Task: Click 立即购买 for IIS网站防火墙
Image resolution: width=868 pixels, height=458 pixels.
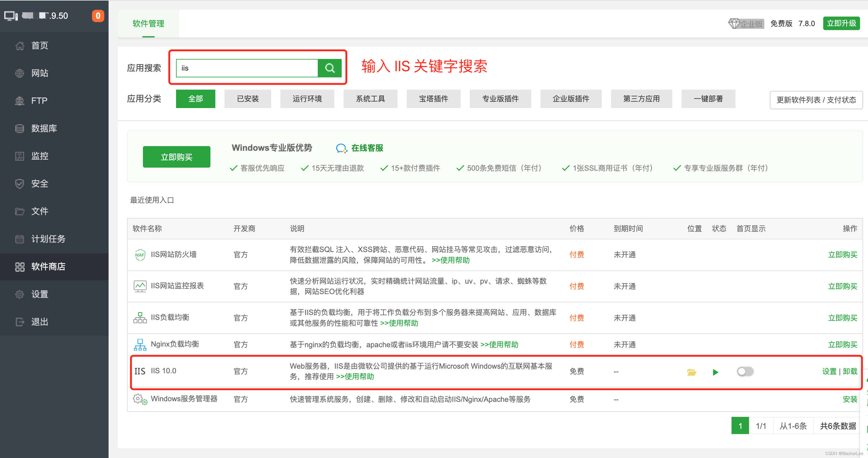Action: click(843, 255)
